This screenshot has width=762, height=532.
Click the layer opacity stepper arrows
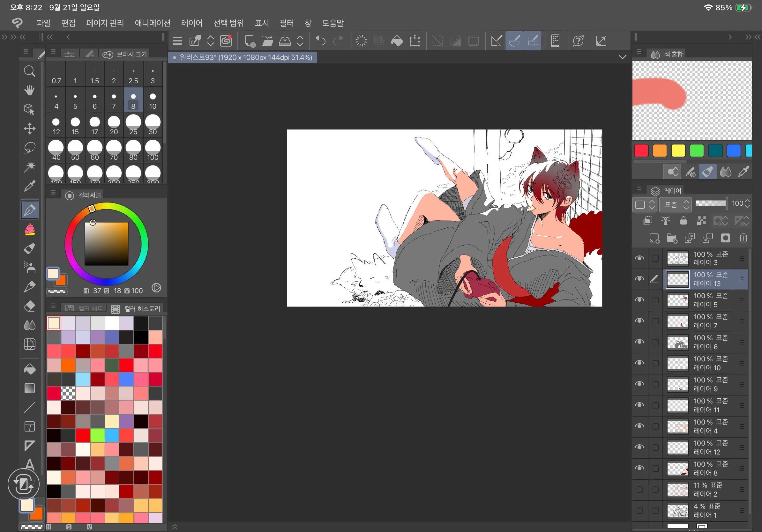747,203
